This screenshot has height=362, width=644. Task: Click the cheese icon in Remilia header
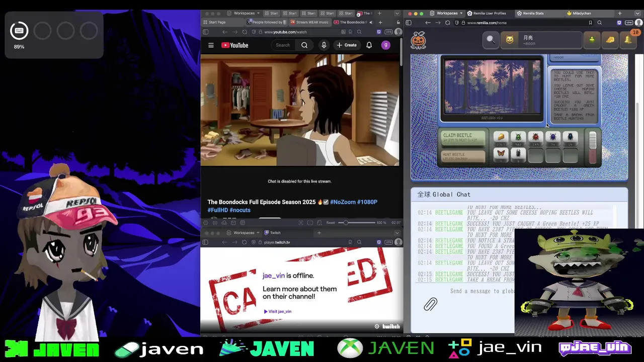pos(610,40)
